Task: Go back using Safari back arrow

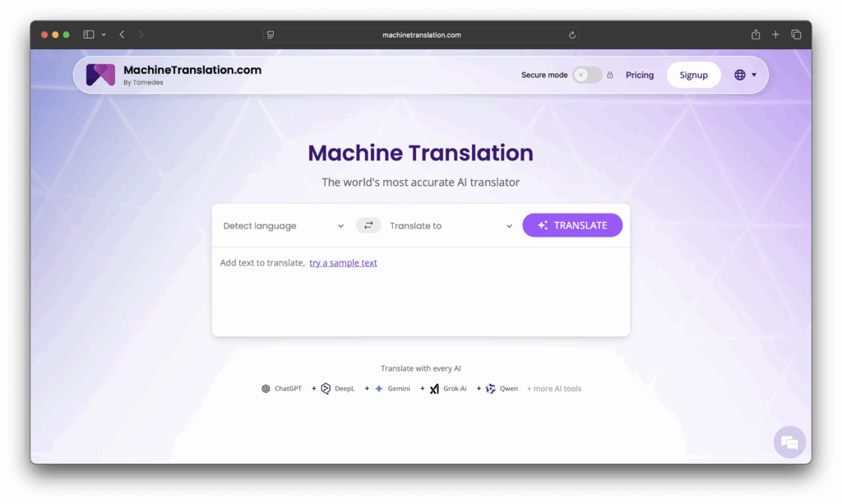Action: [123, 35]
